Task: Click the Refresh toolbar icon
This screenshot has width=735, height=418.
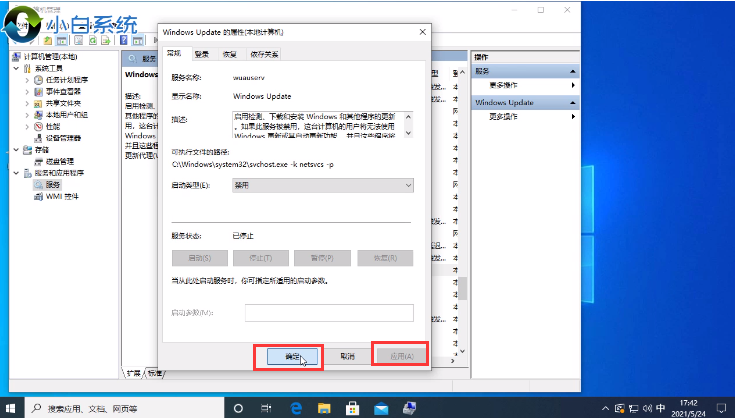Action: click(93, 40)
